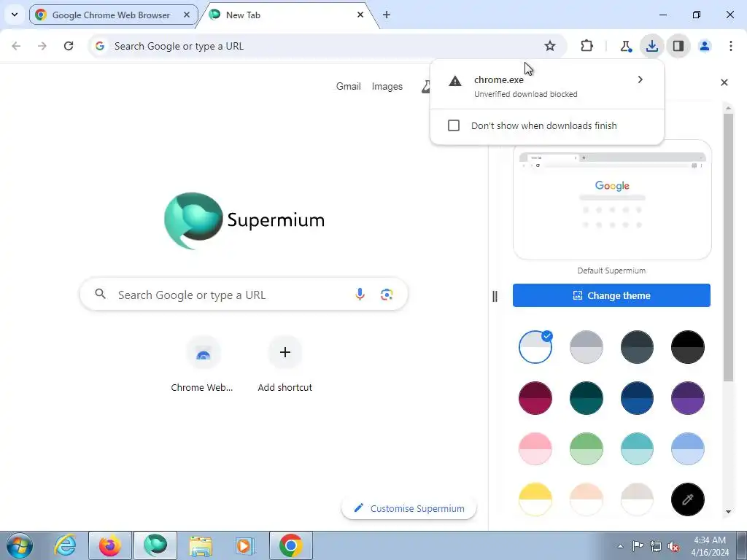Screen dimensions: 747x560
Task: Click the Google icon in address bar
Action: click(99, 46)
